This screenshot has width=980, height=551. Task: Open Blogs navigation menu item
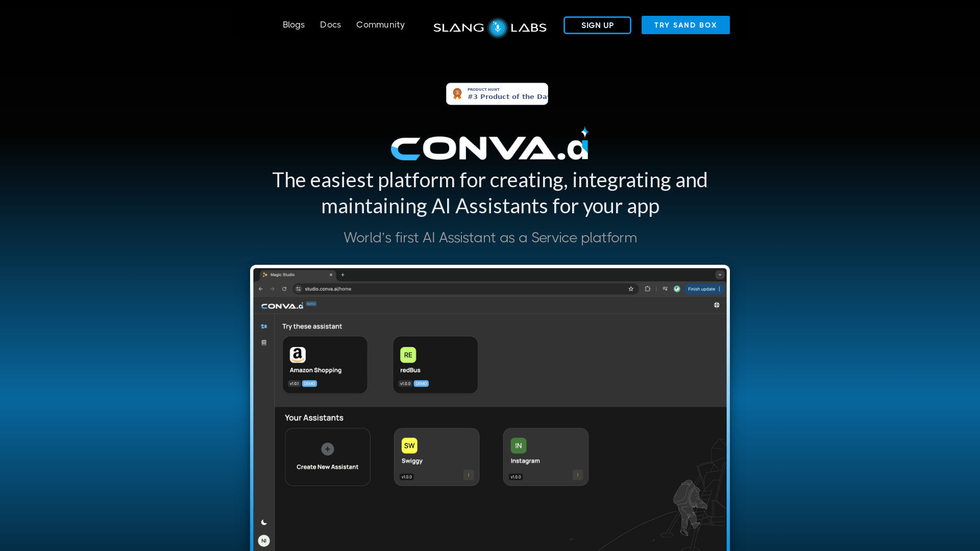coord(293,25)
